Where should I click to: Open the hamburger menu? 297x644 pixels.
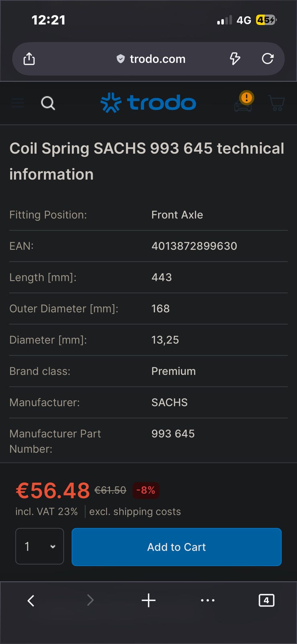[x=17, y=103]
